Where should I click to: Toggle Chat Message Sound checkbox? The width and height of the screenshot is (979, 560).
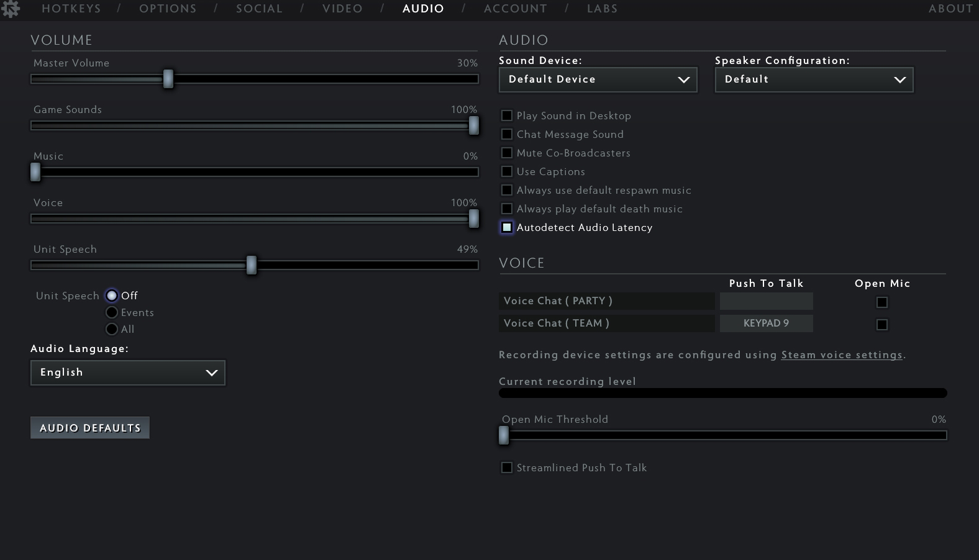507,134
